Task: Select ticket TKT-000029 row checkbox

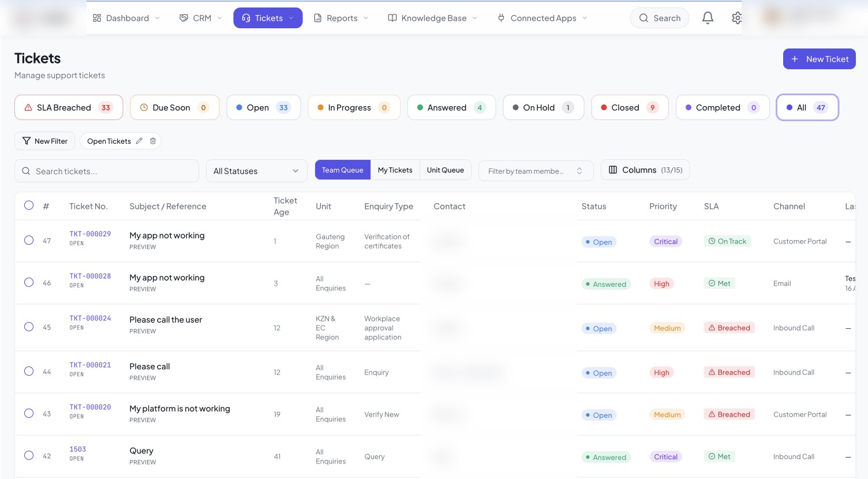Action: point(29,240)
